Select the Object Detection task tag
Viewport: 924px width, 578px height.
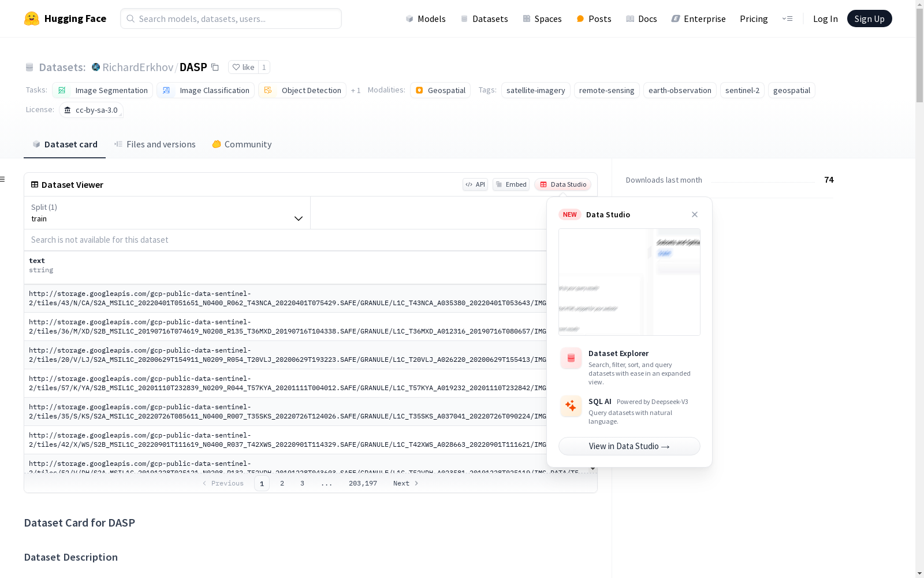coord(303,90)
